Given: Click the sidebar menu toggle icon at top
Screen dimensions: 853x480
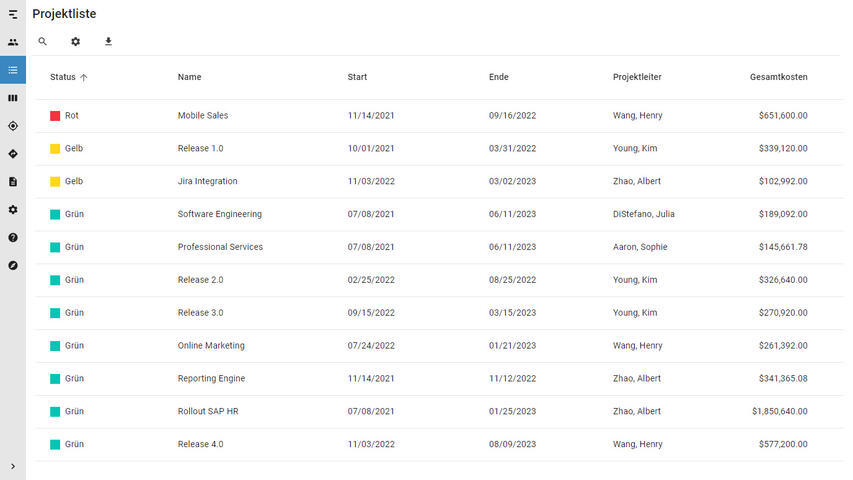Looking at the screenshot, I should click(x=13, y=14).
